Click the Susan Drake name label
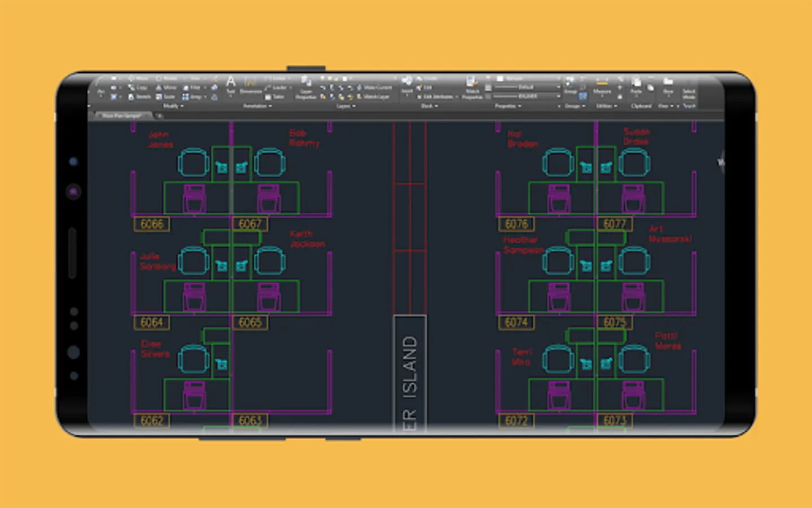This screenshot has width=812, height=508. 637,136
